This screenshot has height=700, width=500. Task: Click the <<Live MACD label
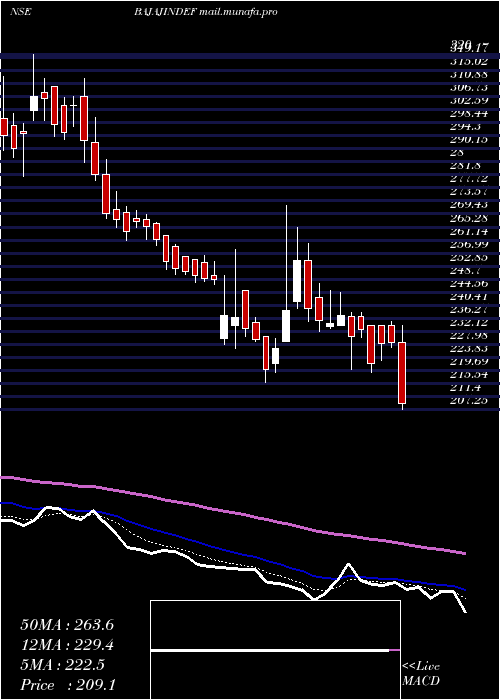pos(421,674)
